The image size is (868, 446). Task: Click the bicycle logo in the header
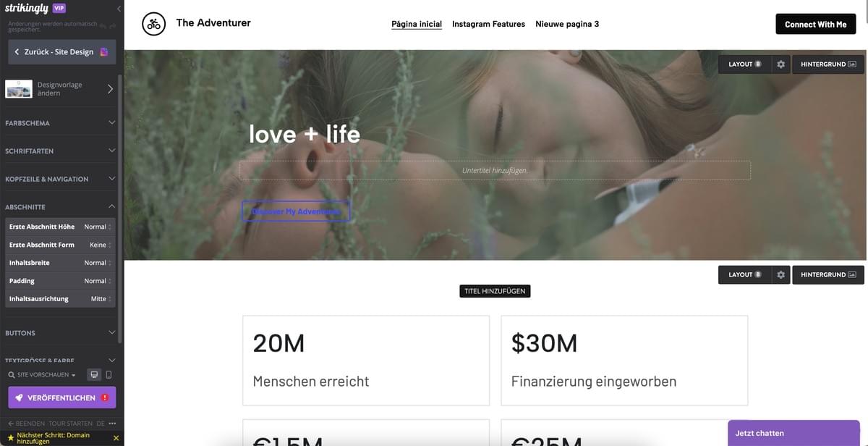tap(153, 24)
